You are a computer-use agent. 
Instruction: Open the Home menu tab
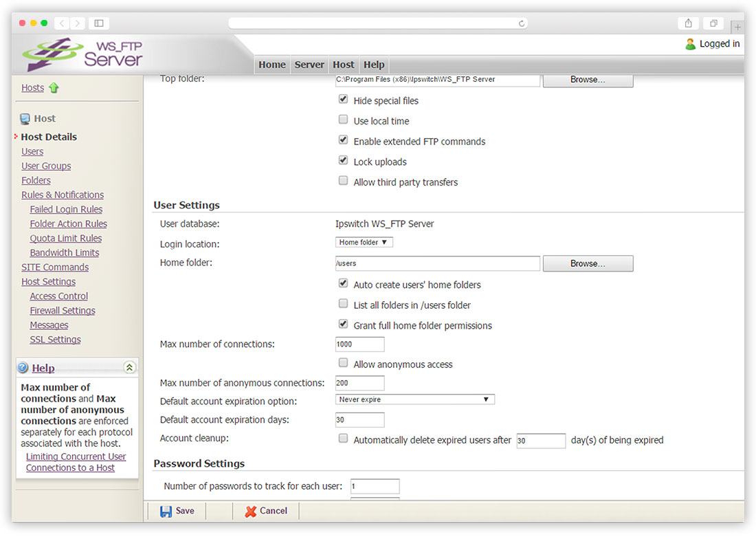click(x=272, y=65)
